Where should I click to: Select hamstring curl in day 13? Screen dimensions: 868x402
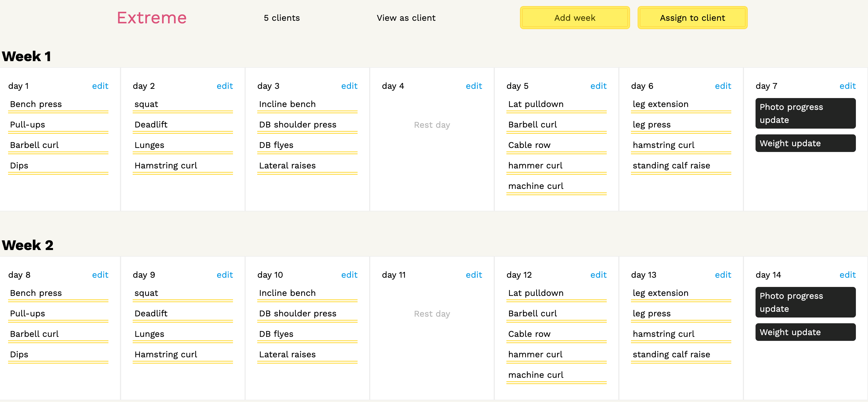[664, 334]
